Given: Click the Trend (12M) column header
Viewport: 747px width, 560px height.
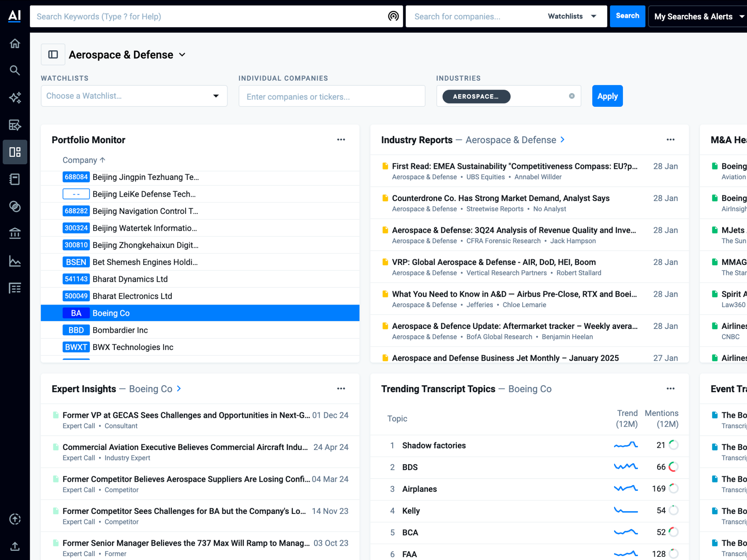Looking at the screenshot, I should (627, 419).
